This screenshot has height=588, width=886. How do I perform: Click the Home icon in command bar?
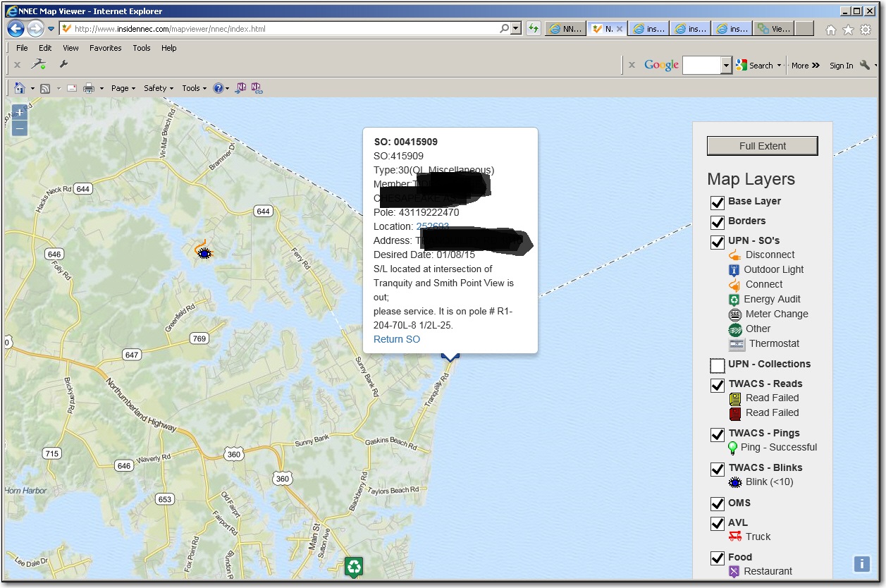20,88
